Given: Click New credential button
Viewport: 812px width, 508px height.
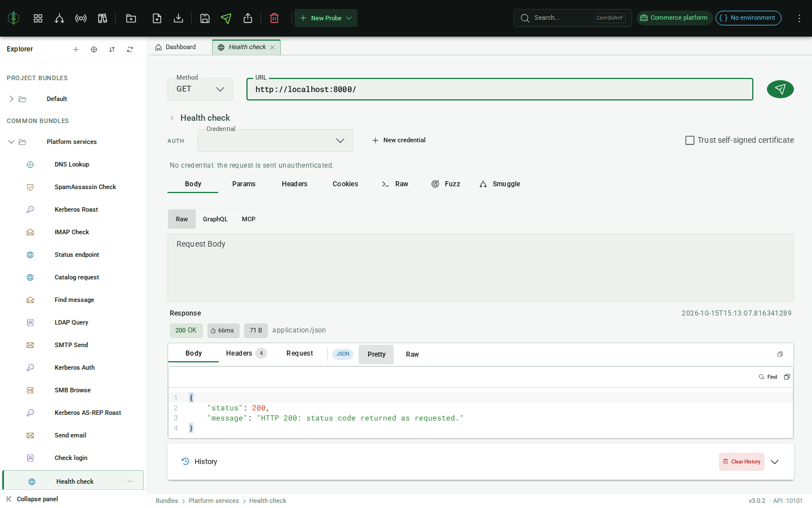Looking at the screenshot, I should [399, 141].
